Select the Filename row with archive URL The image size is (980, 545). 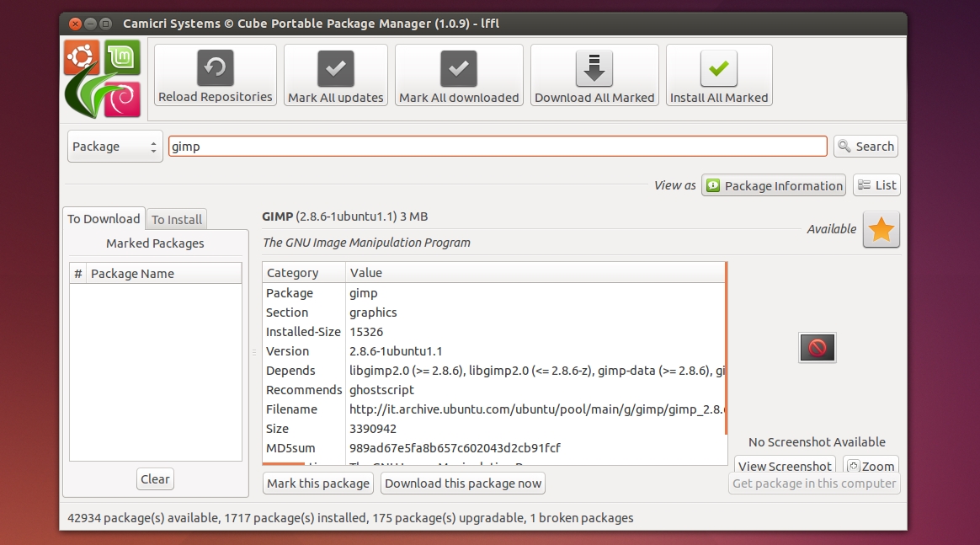493,409
